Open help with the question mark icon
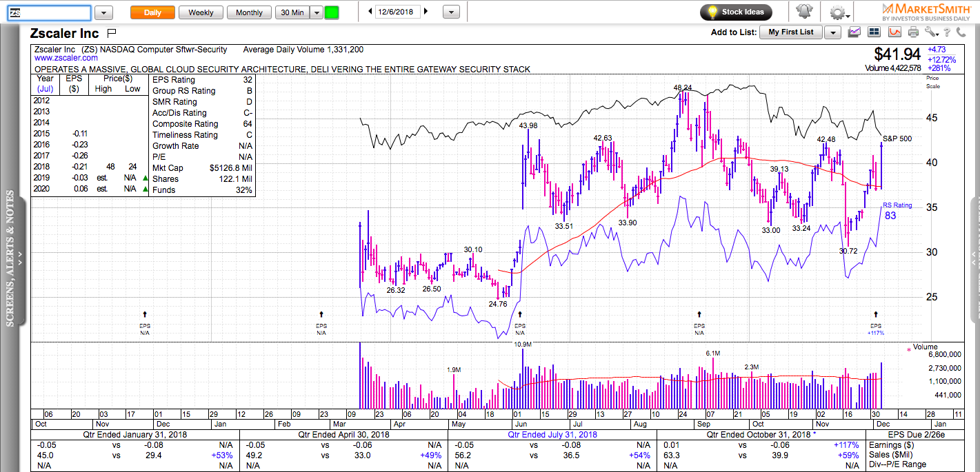This screenshot has height=472, width=980. pyautogui.click(x=946, y=32)
